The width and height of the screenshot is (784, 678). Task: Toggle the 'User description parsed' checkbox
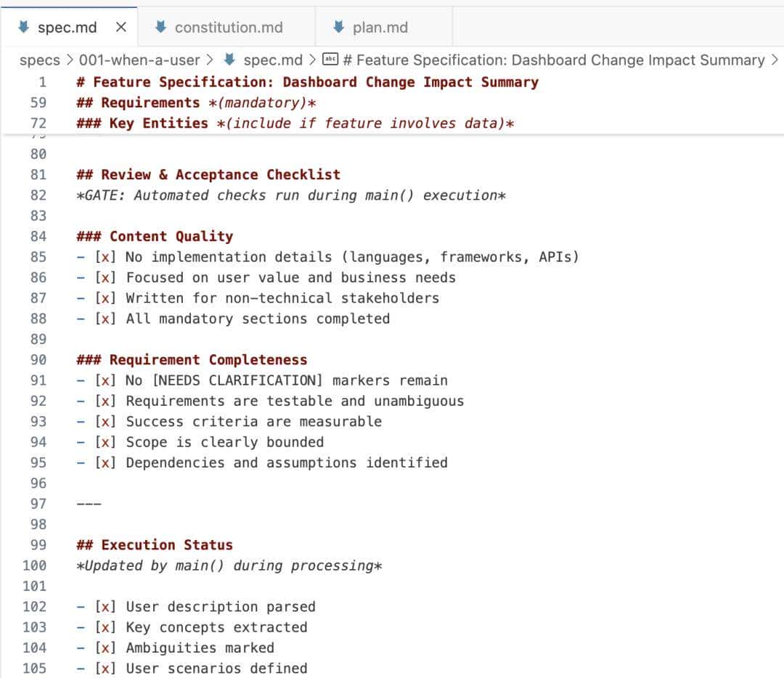coord(105,607)
